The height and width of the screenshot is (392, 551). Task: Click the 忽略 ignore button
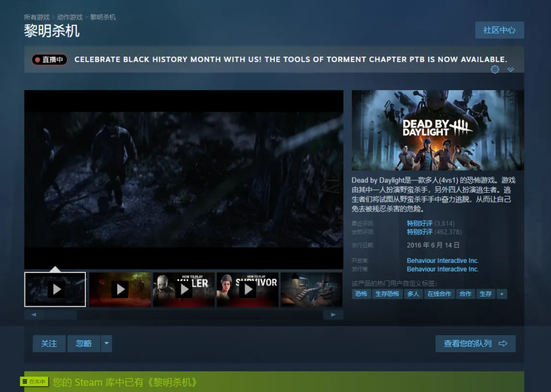click(84, 344)
